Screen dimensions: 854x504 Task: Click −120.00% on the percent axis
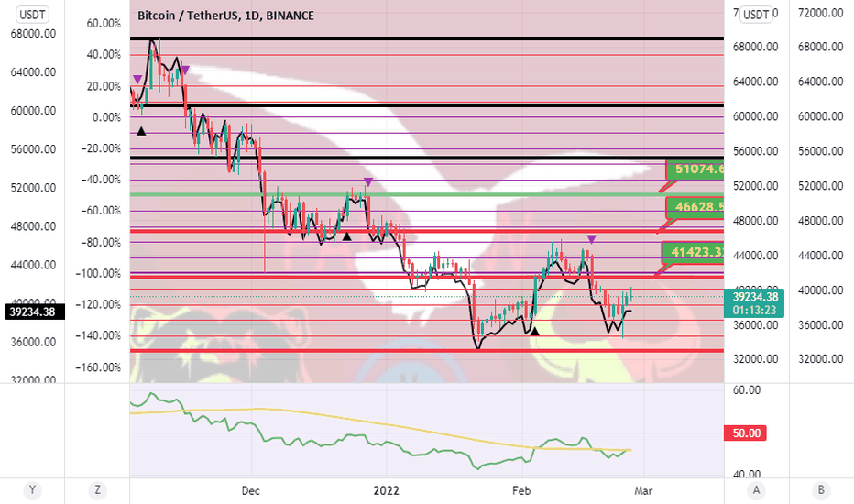coord(99,304)
